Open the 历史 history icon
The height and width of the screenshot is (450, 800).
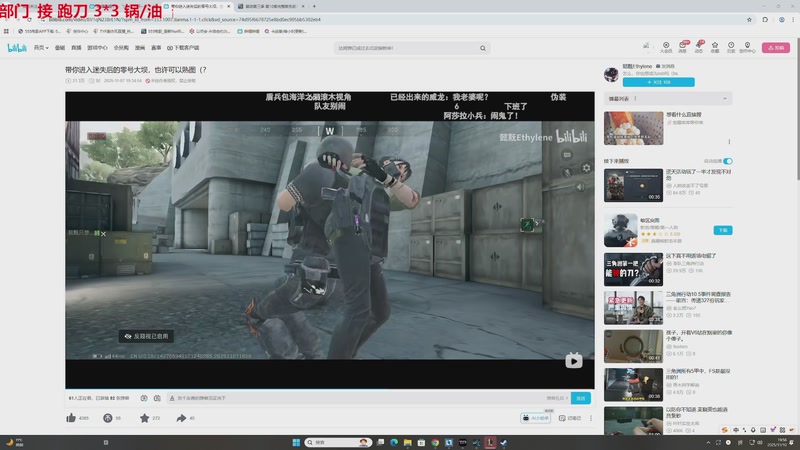pos(731,47)
